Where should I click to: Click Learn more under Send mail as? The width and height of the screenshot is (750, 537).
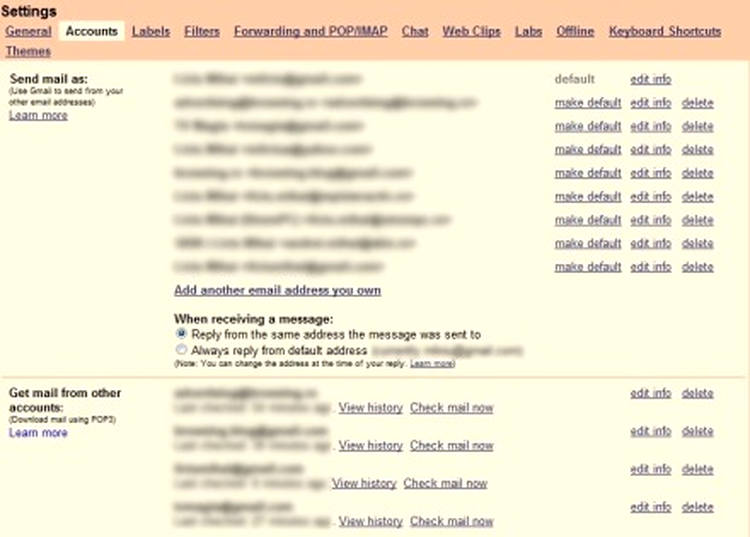38,115
